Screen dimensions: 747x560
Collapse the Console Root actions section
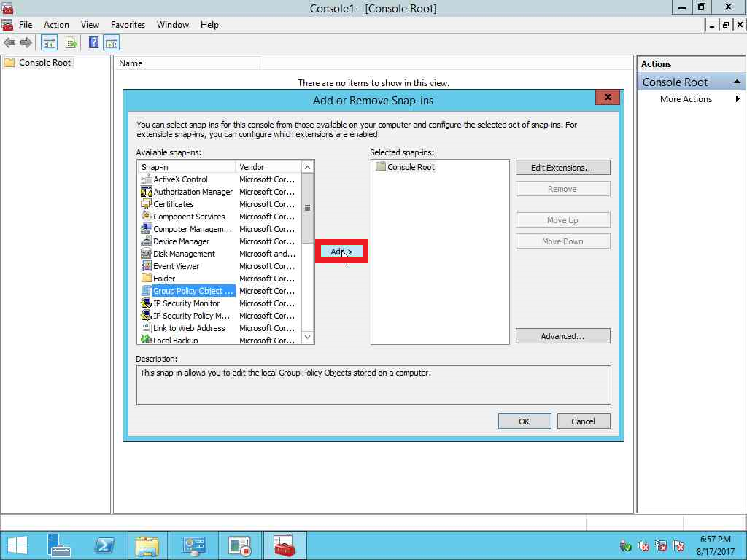[737, 82]
